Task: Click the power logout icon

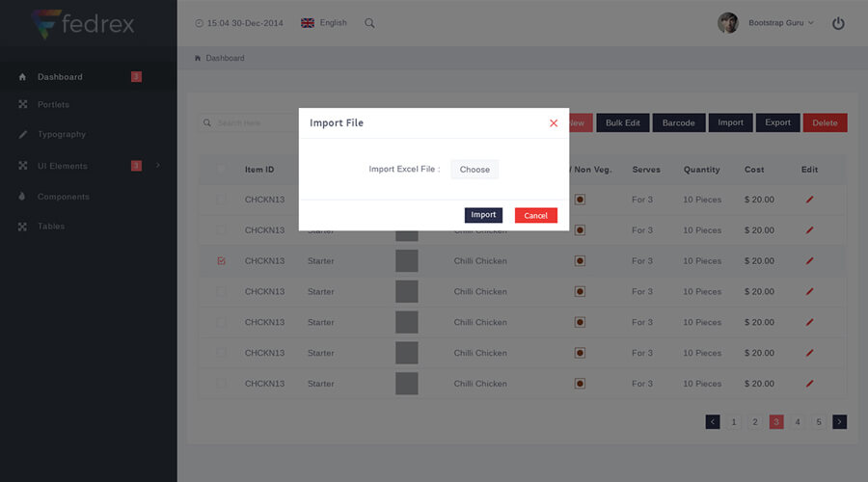Action: [838, 23]
